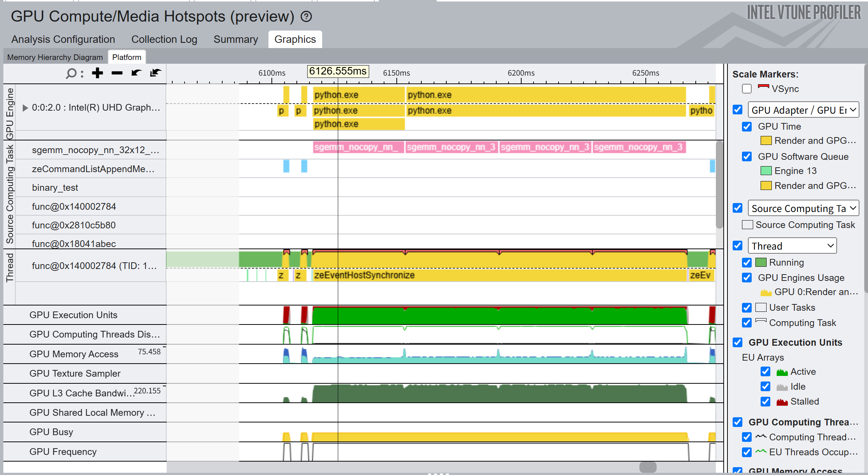
Task: Open help for GPU Compute/Media Hotspots
Action: [x=306, y=17]
